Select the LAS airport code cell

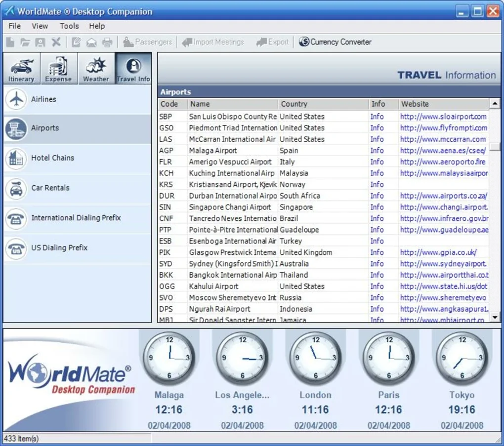(166, 139)
